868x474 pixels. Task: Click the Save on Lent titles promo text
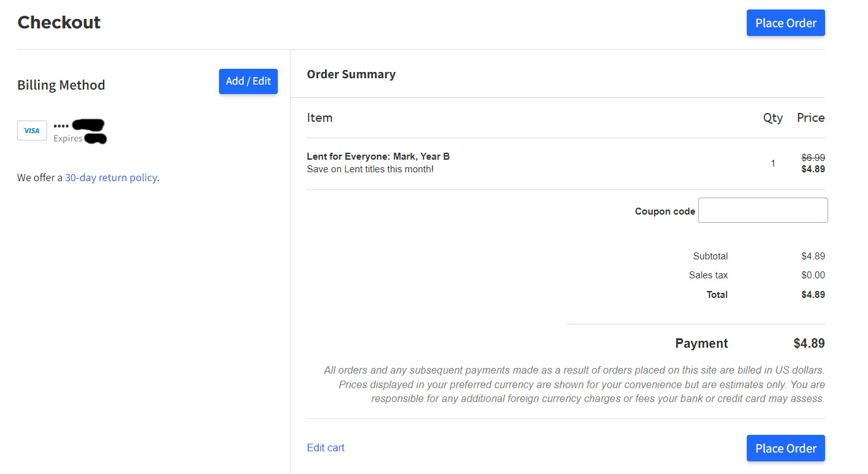tap(370, 169)
